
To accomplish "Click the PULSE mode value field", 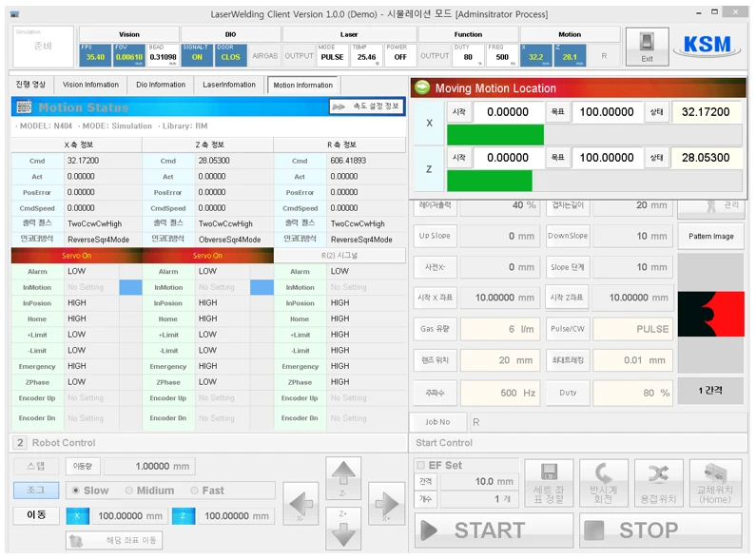I will 632,329.
